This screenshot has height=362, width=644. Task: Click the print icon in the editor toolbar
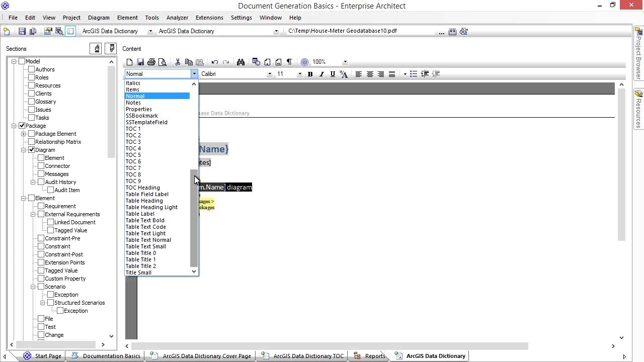(151, 62)
